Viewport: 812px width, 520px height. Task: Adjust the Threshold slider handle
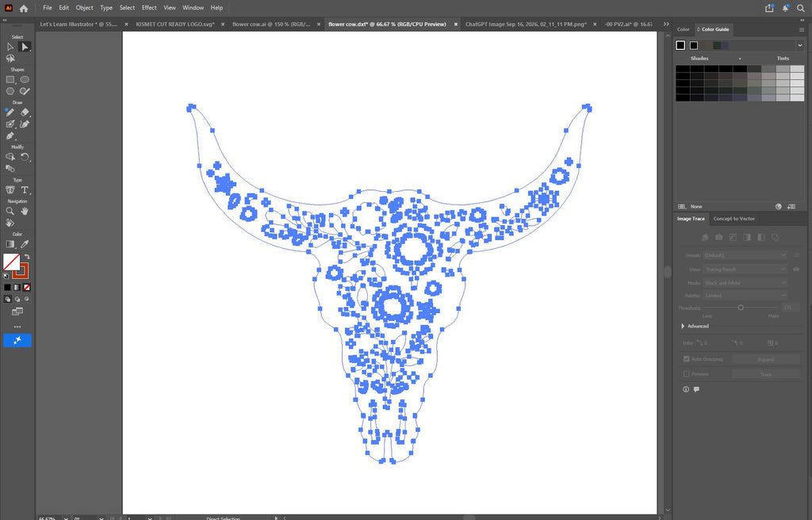click(x=741, y=308)
